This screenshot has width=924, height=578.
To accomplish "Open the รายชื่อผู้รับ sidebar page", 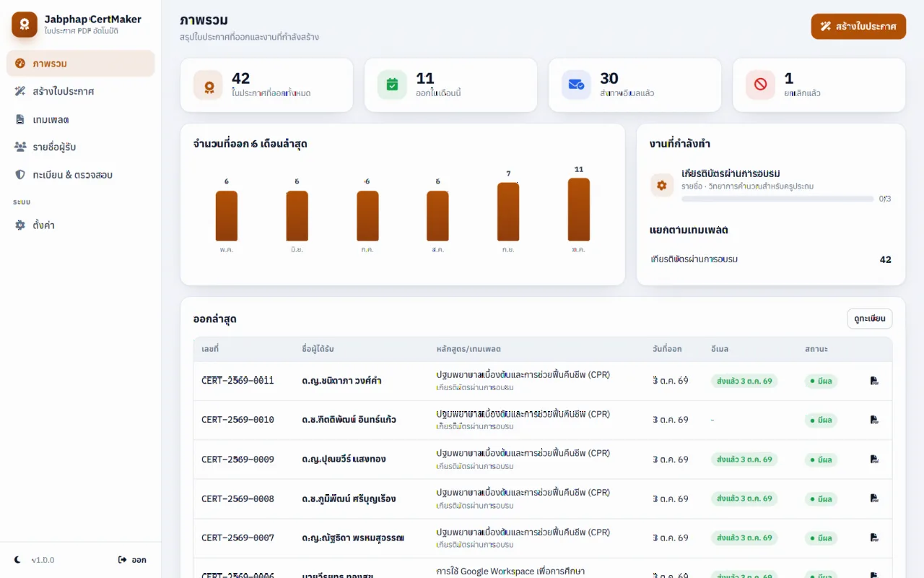I will click(81, 147).
